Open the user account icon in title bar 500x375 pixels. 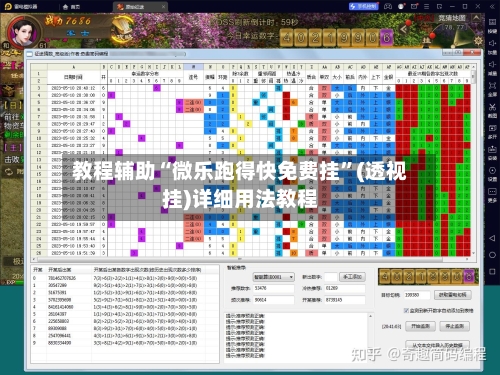[x=401, y=6]
